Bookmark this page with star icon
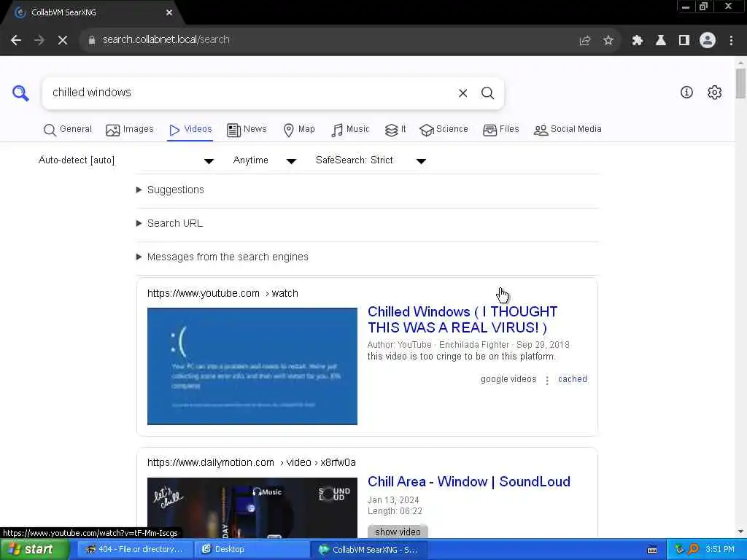 coord(608,41)
